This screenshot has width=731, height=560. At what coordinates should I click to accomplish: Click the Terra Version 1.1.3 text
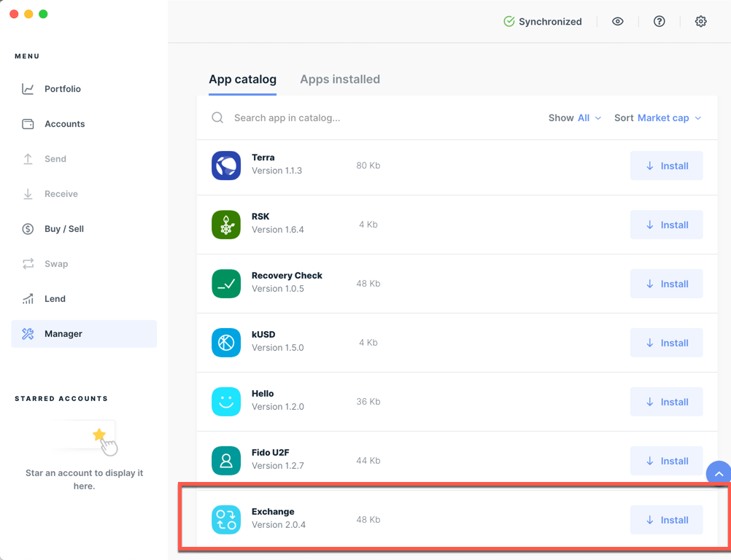click(277, 171)
